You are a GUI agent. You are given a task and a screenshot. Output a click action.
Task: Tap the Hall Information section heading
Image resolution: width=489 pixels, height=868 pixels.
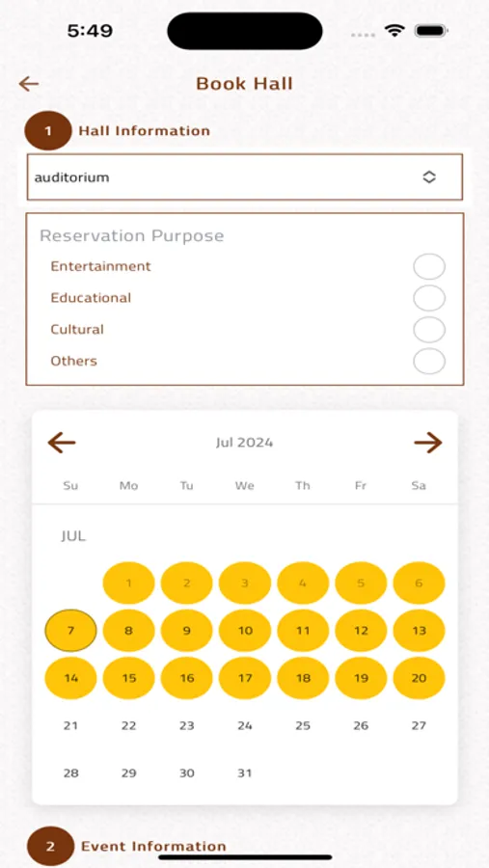(x=145, y=131)
